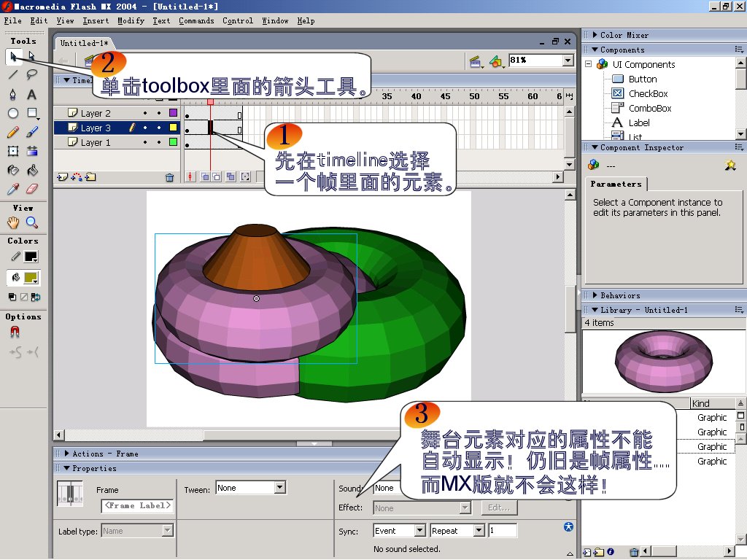Toggle Snap to Objects magnet option

[x=15, y=332]
